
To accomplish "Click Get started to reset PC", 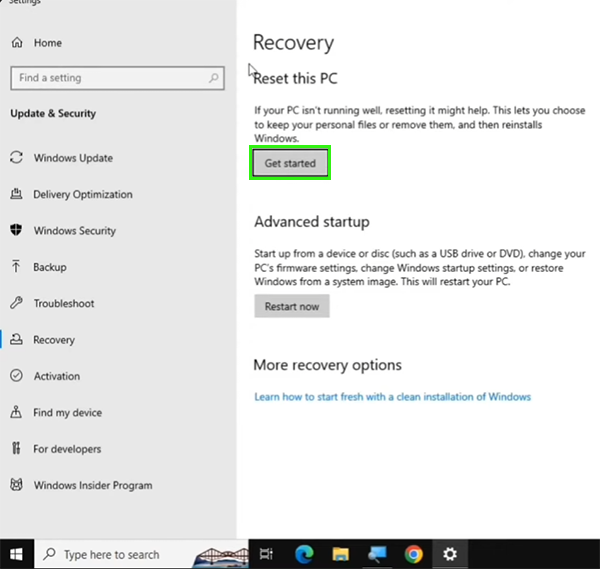I will coord(290,163).
